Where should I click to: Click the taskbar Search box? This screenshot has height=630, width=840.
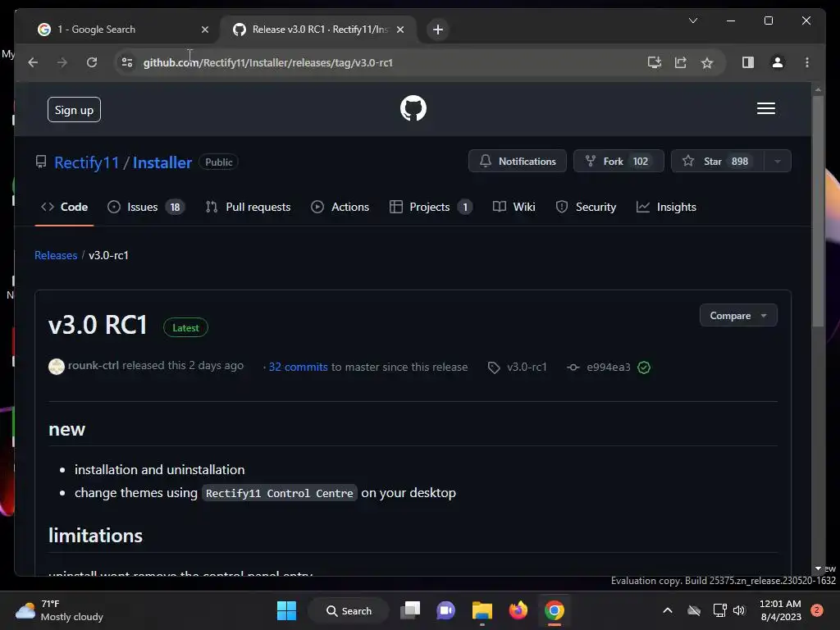click(x=349, y=610)
